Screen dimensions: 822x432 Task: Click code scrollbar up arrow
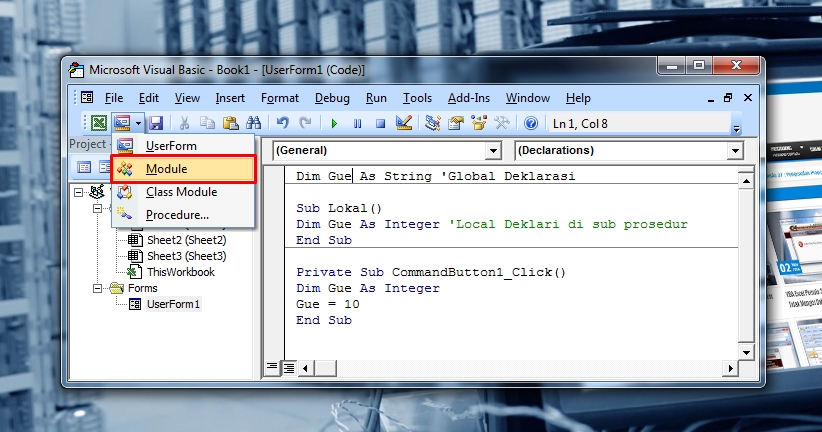click(x=746, y=181)
